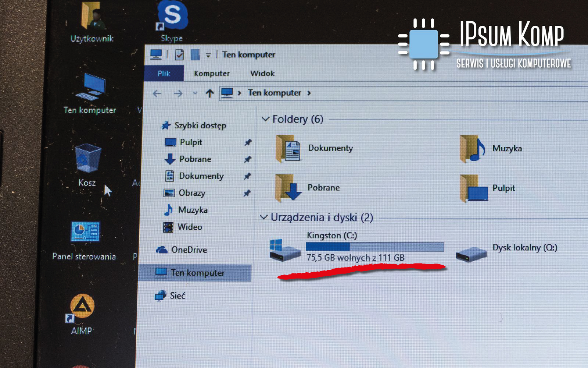This screenshot has height=368, width=588.
Task: Select the Kosz recycle bin icon
Action: pyautogui.click(x=87, y=165)
